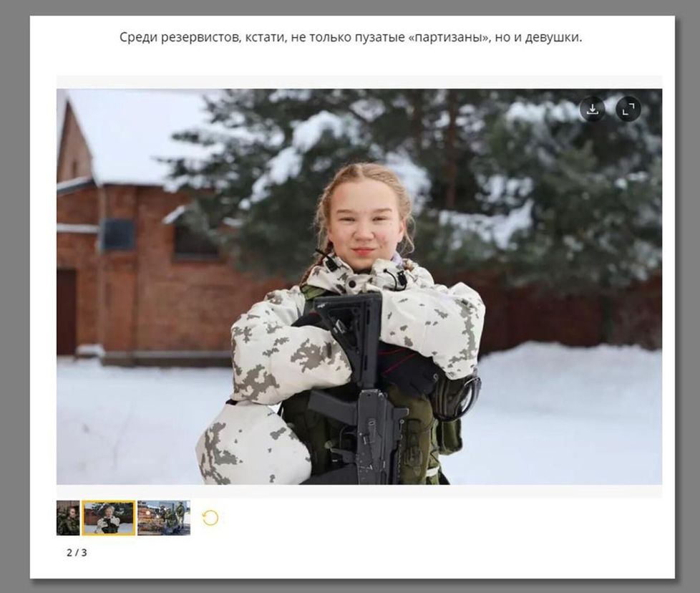Expand the photo to fullscreen

(x=628, y=109)
